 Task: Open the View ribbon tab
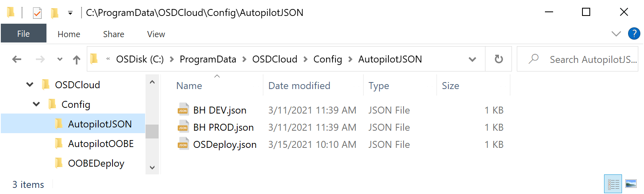pos(156,34)
